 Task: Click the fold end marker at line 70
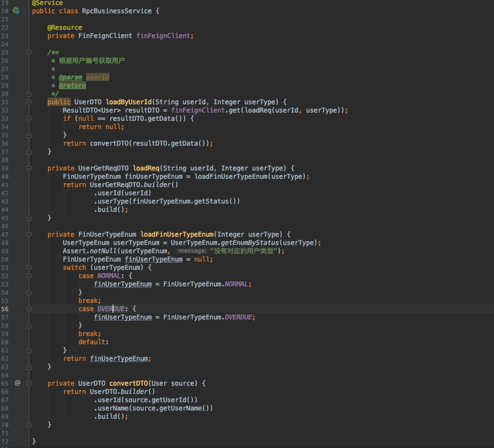(29, 424)
